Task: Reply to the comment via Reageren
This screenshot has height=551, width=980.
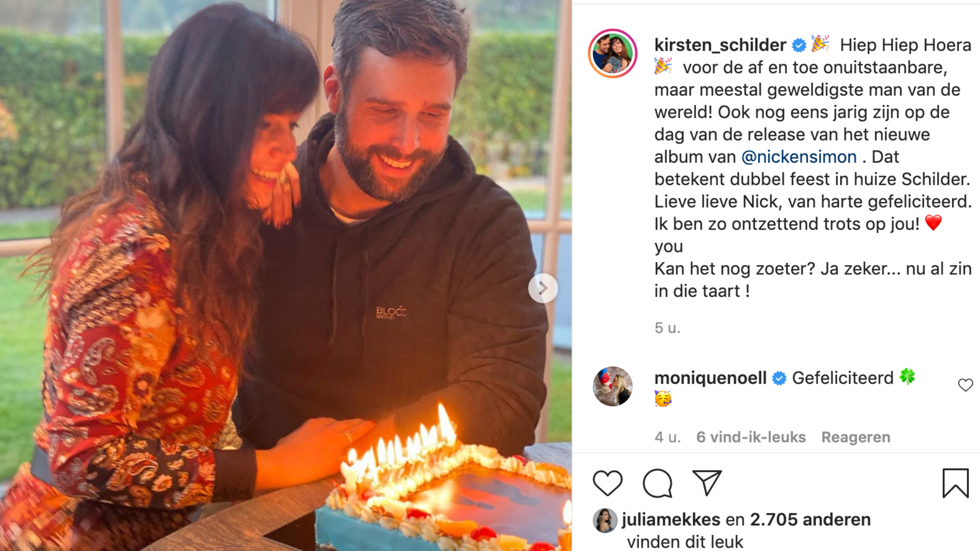Action: [x=856, y=437]
